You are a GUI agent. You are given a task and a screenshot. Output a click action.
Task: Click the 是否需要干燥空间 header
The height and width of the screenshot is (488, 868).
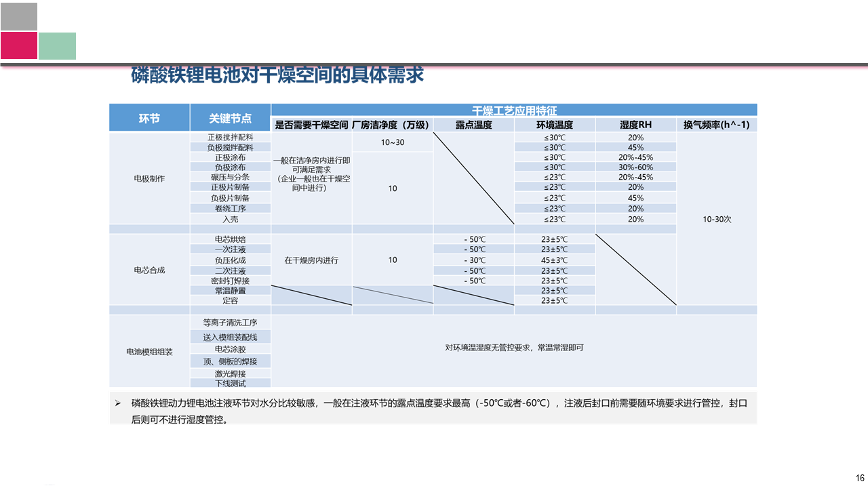[x=311, y=125]
